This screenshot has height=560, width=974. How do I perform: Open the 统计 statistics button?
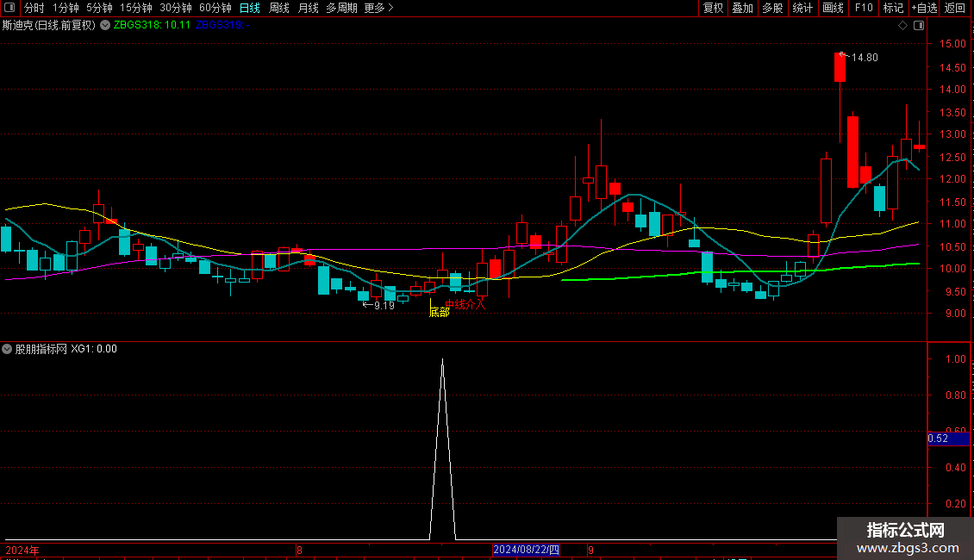pyautogui.click(x=802, y=8)
